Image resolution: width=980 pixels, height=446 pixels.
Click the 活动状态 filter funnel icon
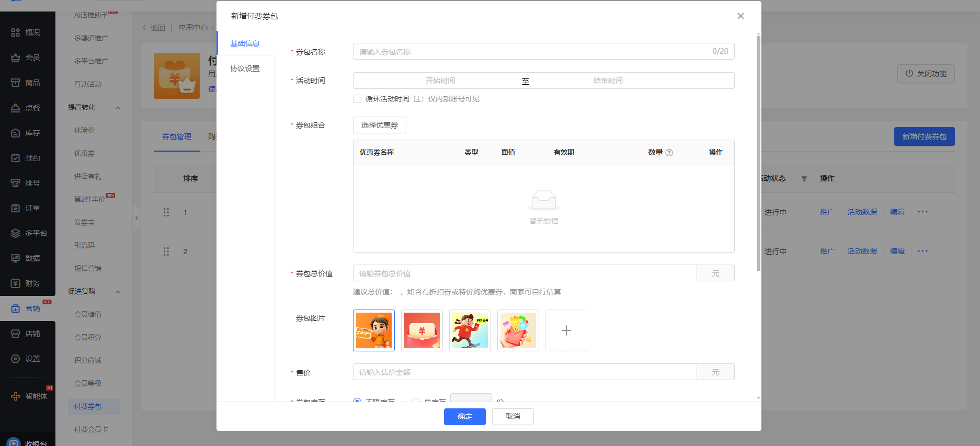click(804, 179)
